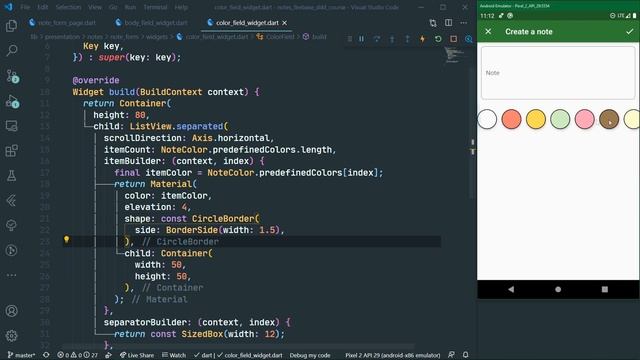Select Pixel 2 API 29 device

pyautogui.click(x=392, y=355)
